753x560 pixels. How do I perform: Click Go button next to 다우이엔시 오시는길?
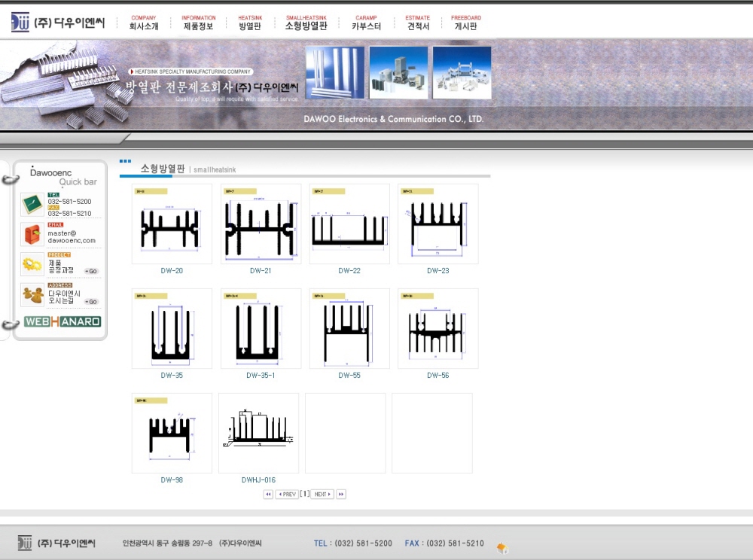[90, 302]
